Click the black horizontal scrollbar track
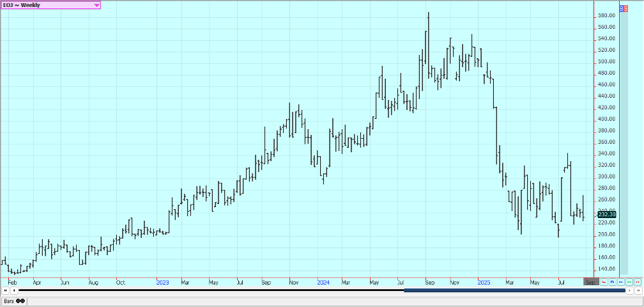The width and height of the screenshot is (644, 307). tap(211, 290)
